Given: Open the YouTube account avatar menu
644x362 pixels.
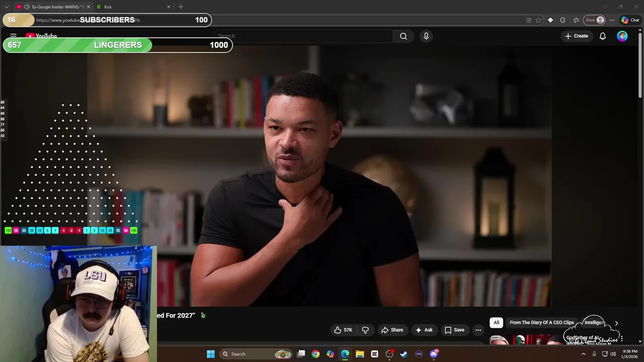Looking at the screenshot, I should [x=622, y=36].
